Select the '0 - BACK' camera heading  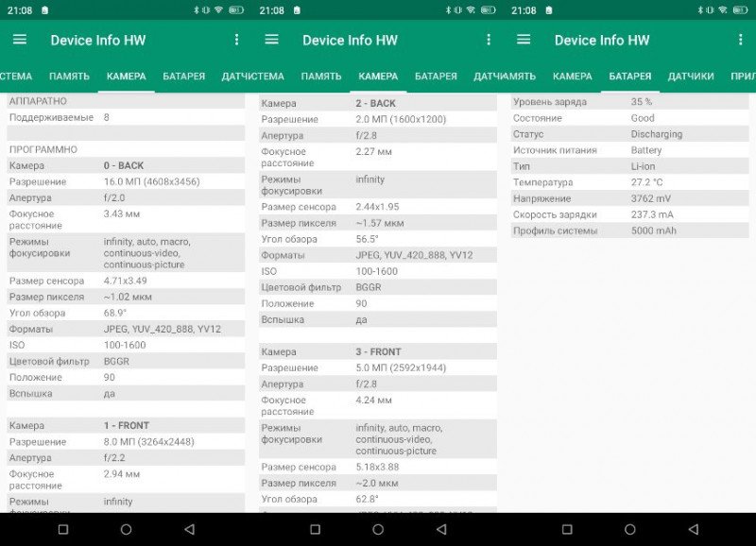[124, 165]
